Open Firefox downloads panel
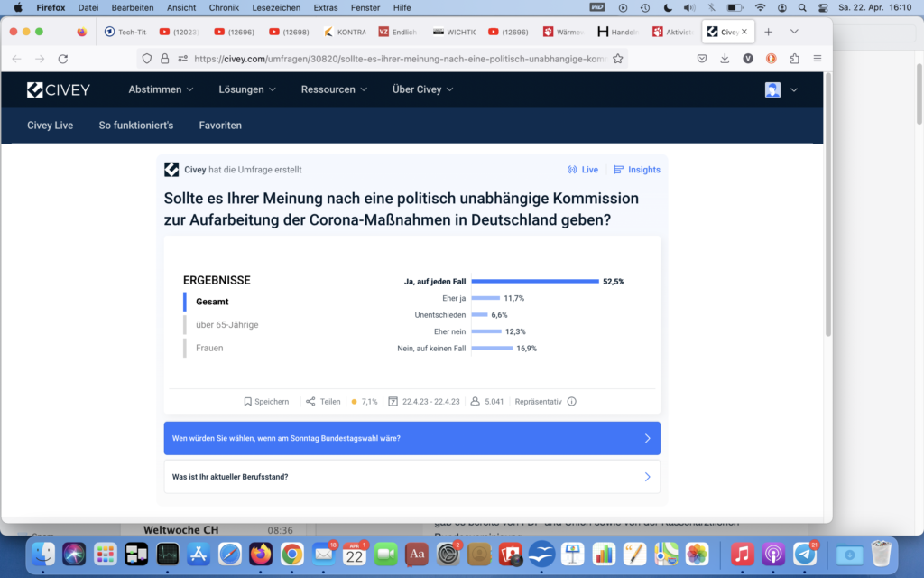The image size is (924, 578). click(x=725, y=59)
